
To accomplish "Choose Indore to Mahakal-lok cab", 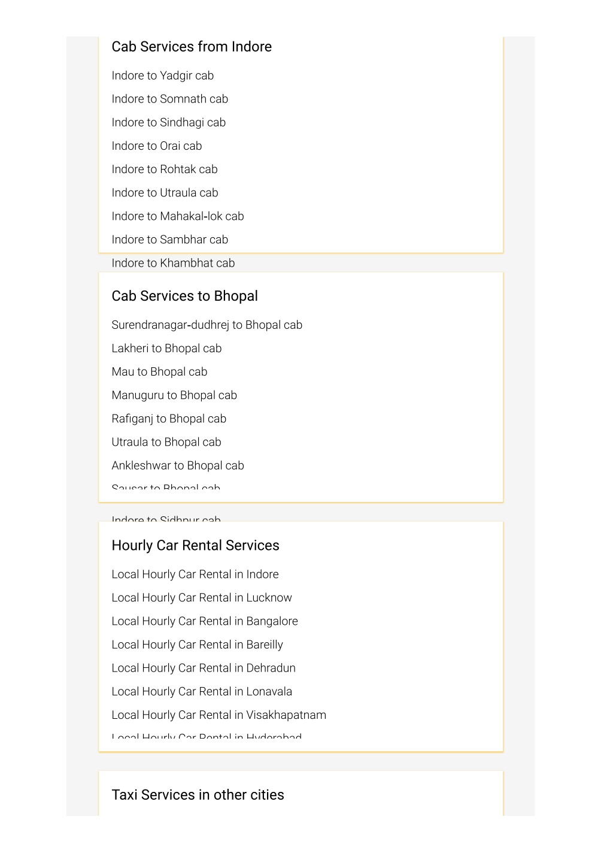I will coord(178,216).
